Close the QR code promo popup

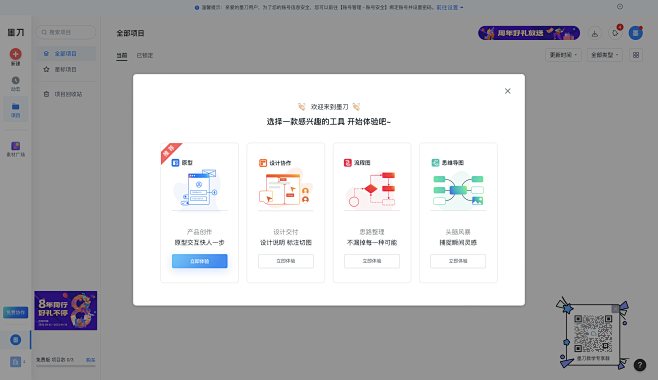click(x=615, y=309)
